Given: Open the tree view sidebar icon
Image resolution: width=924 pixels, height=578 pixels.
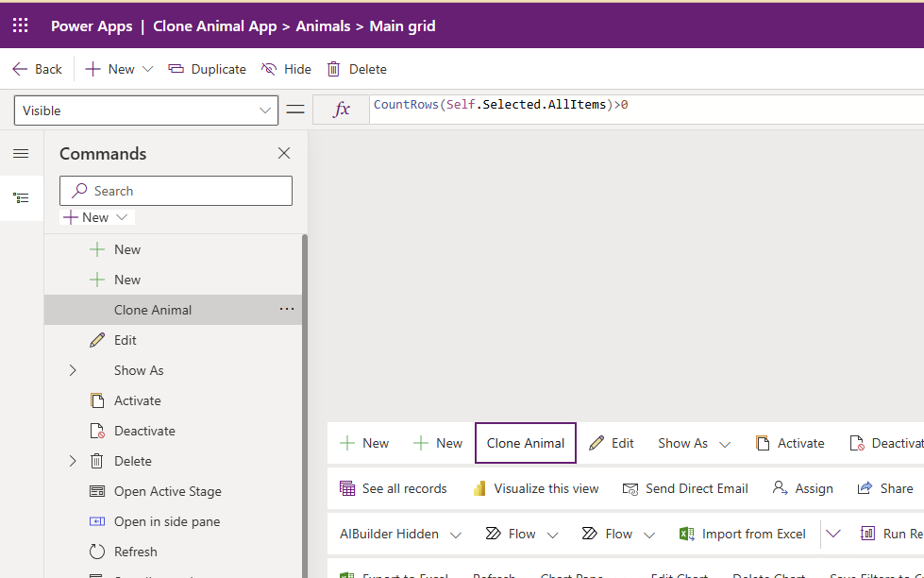Looking at the screenshot, I should click(x=21, y=198).
